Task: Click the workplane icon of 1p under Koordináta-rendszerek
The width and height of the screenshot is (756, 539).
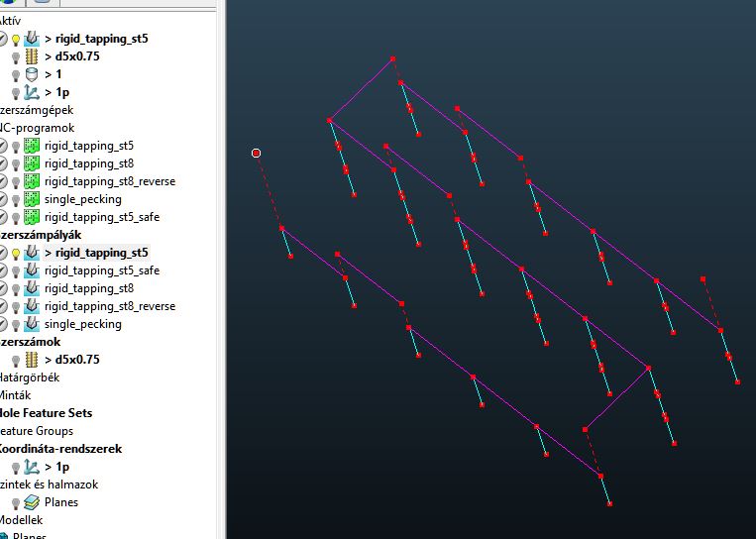Action: coord(32,467)
